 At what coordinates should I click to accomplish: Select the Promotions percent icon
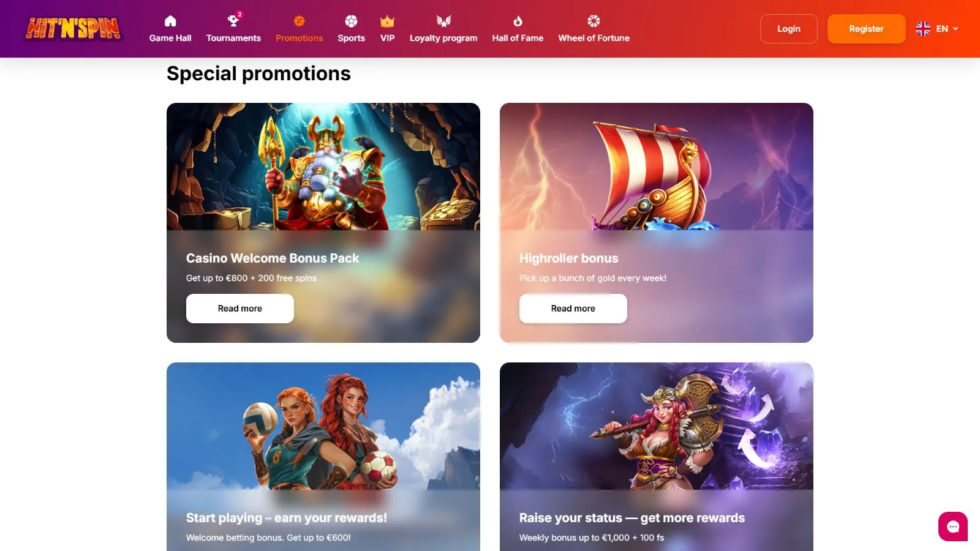[299, 21]
